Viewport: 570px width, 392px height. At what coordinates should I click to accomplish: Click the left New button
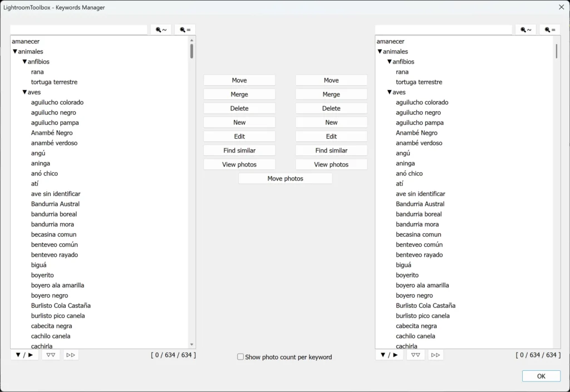coord(239,122)
